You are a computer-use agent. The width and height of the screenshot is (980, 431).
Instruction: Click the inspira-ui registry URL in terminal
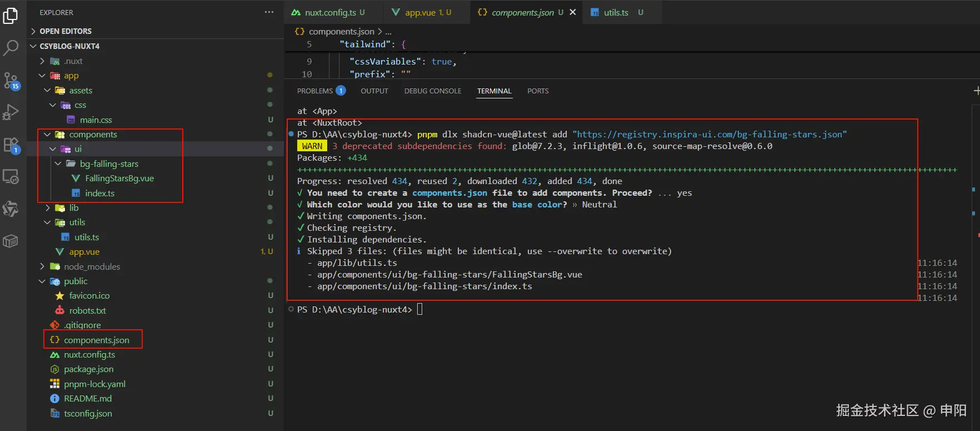coord(709,134)
